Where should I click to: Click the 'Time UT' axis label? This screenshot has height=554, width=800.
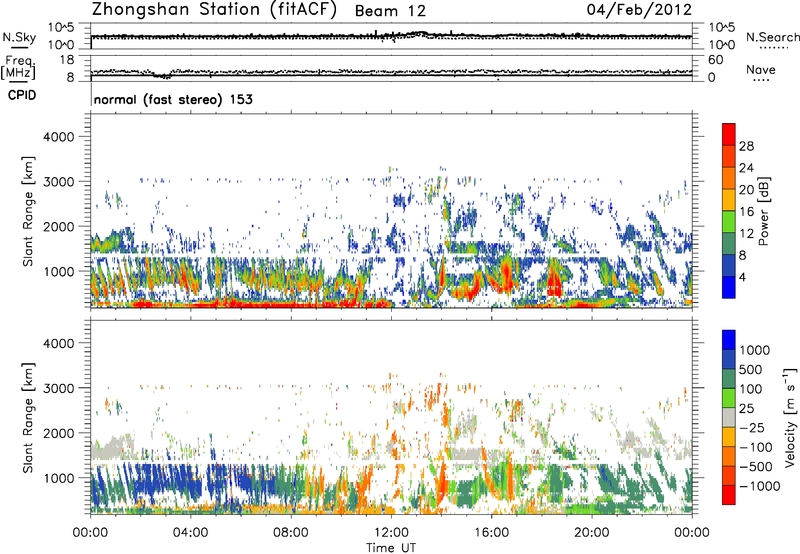point(391,548)
